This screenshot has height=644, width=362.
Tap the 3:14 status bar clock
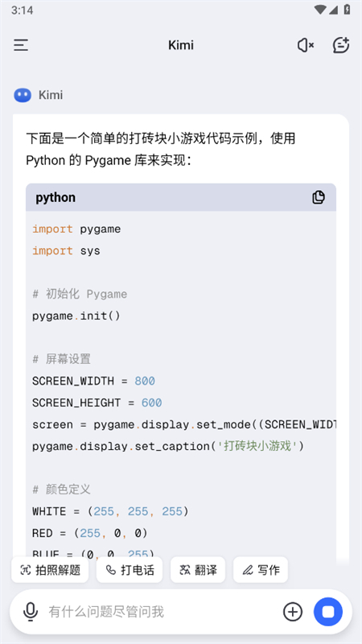tap(23, 10)
